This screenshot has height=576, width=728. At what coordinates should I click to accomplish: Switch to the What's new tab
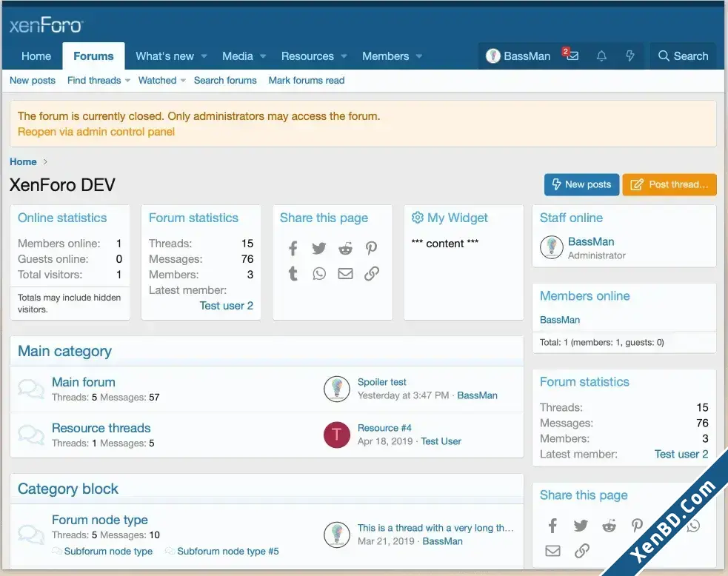[x=165, y=56]
